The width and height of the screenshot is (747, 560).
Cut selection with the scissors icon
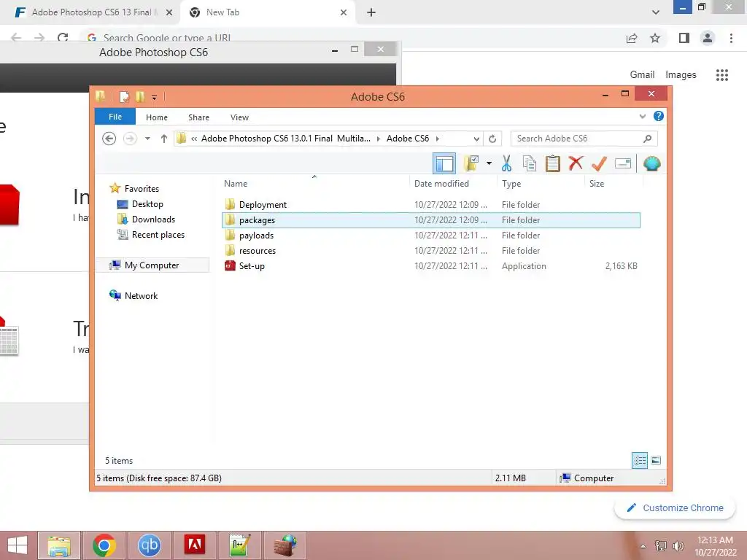click(506, 164)
